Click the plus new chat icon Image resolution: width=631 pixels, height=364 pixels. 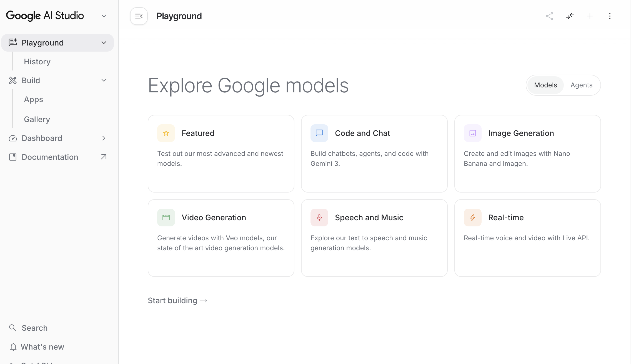[590, 16]
